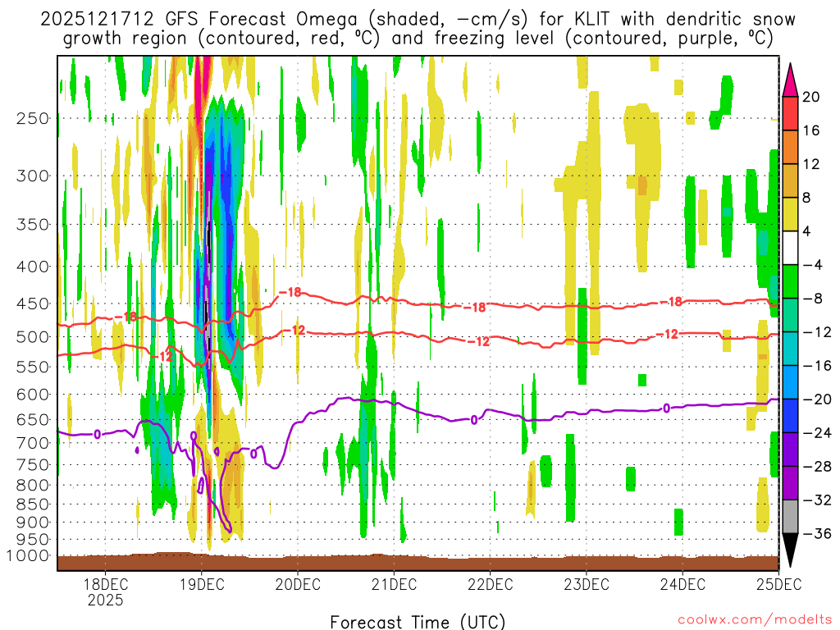Click the 250 pressure level label
The height and width of the screenshot is (630, 840).
tap(33, 118)
